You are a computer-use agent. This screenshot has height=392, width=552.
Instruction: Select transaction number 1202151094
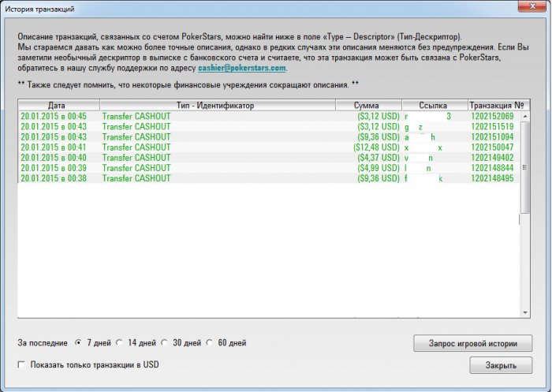(492, 137)
